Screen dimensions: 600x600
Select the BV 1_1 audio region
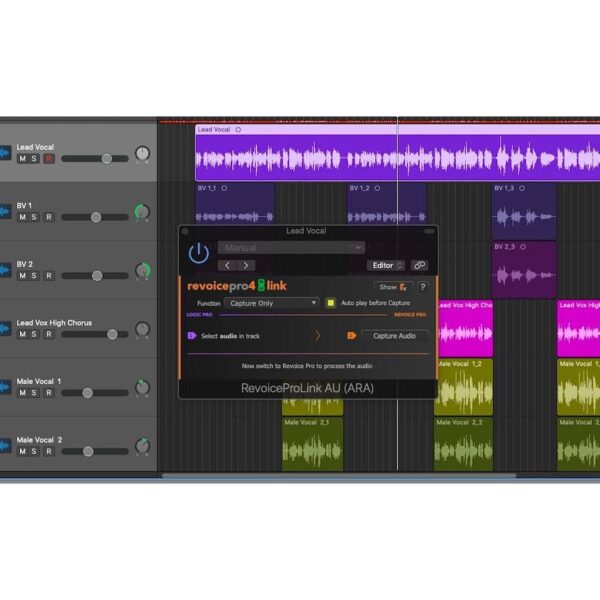235,205
